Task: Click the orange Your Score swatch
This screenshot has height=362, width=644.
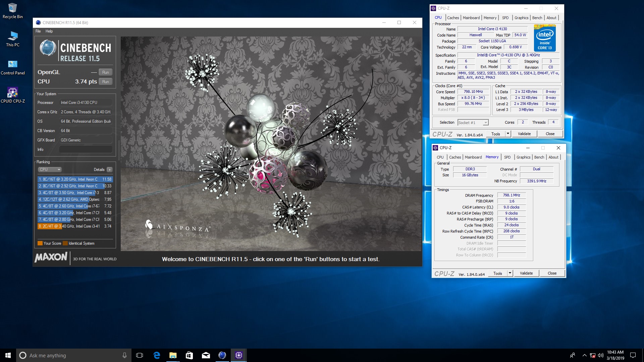Action: pyautogui.click(x=40, y=243)
